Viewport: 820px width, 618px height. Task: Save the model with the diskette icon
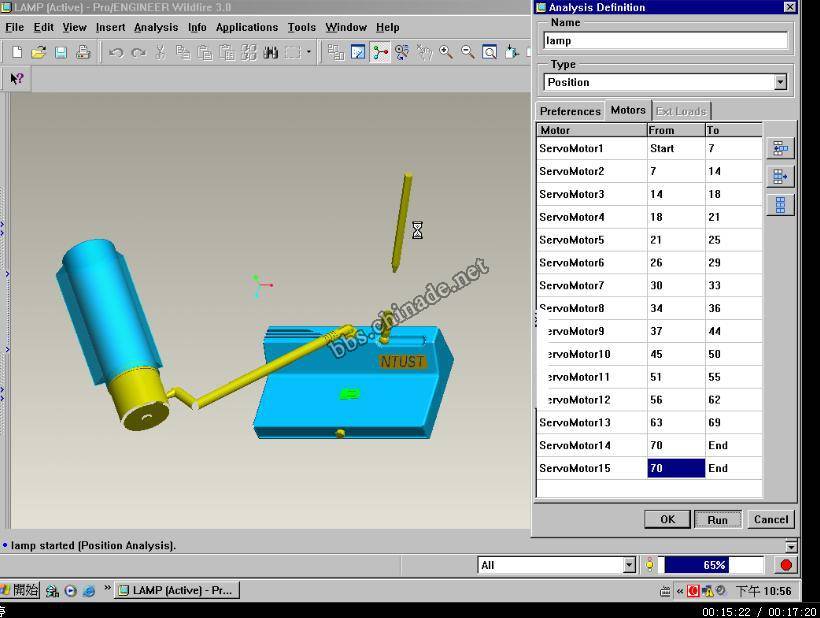coord(61,52)
